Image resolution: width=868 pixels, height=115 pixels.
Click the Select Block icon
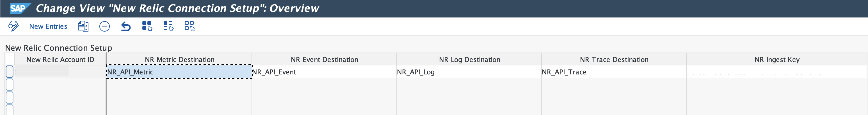[x=168, y=26]
